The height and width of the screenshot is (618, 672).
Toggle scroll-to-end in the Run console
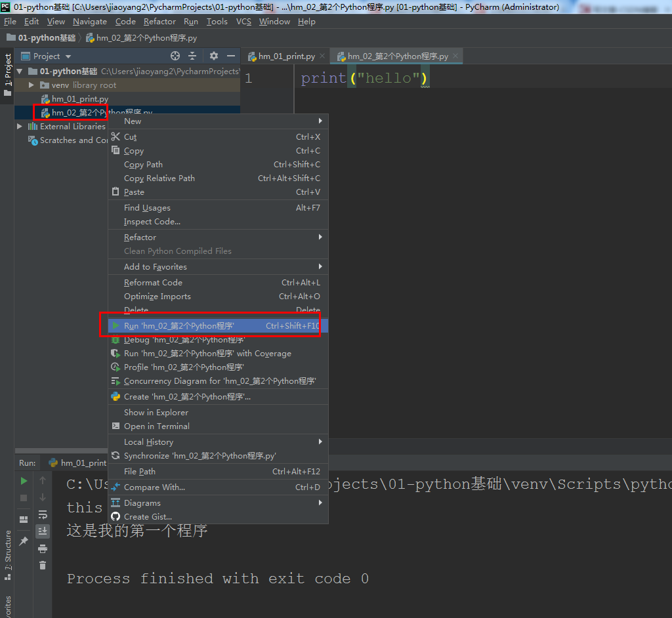[x=43, y=531]
